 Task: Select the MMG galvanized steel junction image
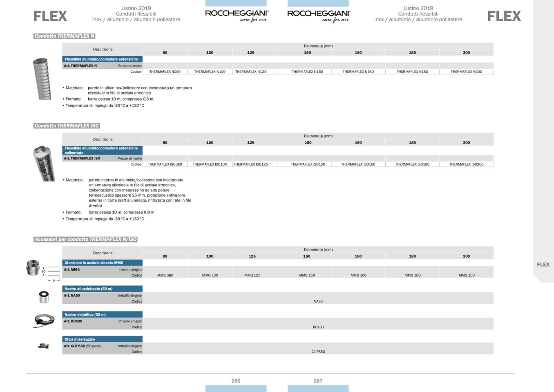pyautogui.click(x=33, y=268)
